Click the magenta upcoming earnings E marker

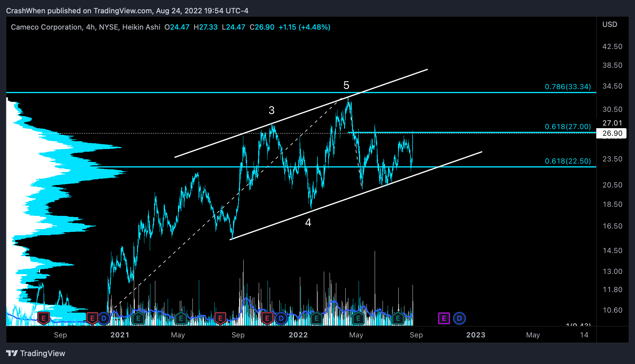[444, 318]
